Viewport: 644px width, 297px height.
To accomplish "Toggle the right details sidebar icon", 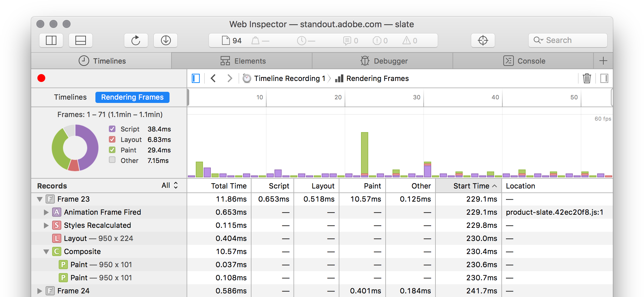I will tap(604, 78).
